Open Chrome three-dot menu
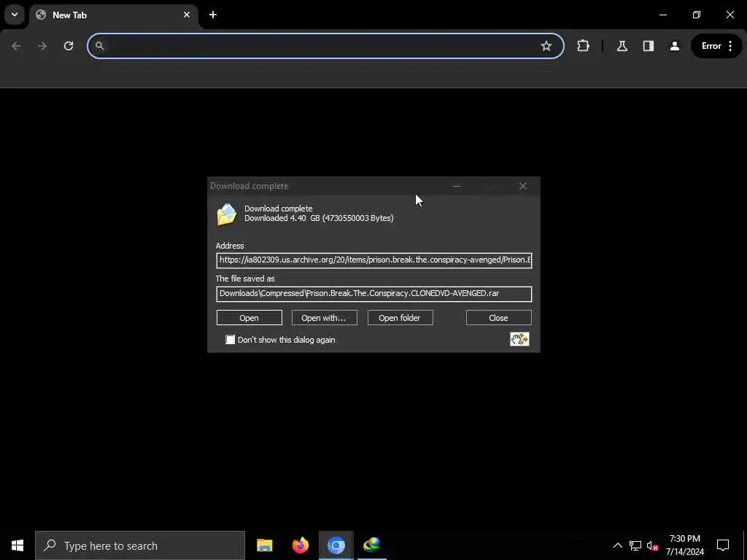The width and height of the screenshot is (747, 560). pyautogui.click(x=730, y=46)
